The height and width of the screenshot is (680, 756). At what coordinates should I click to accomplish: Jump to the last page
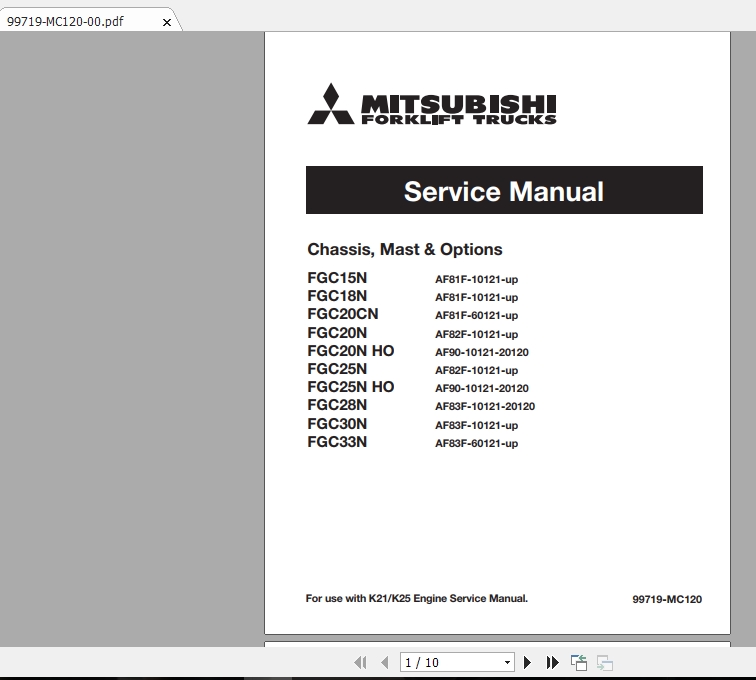pos(553,663)
